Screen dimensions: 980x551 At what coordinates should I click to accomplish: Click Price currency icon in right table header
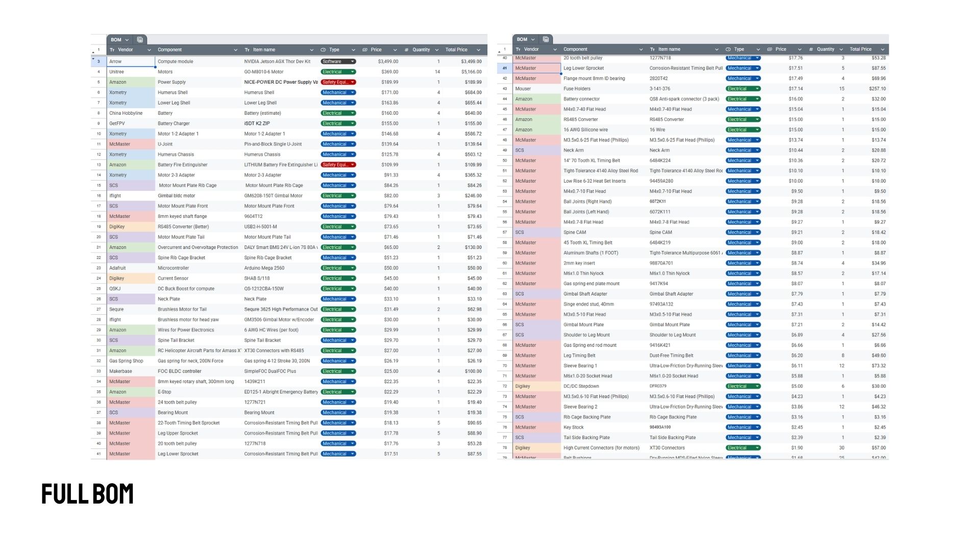[770, 49]
